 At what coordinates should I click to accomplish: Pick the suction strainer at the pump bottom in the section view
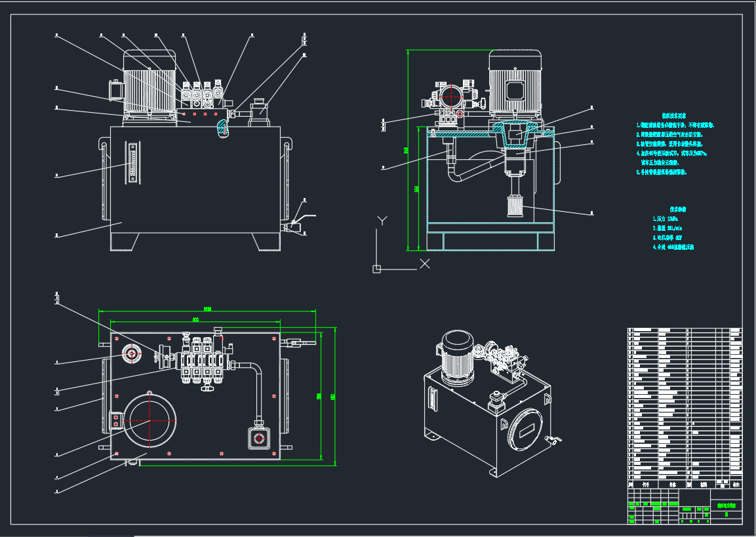[x=515, y=207]
